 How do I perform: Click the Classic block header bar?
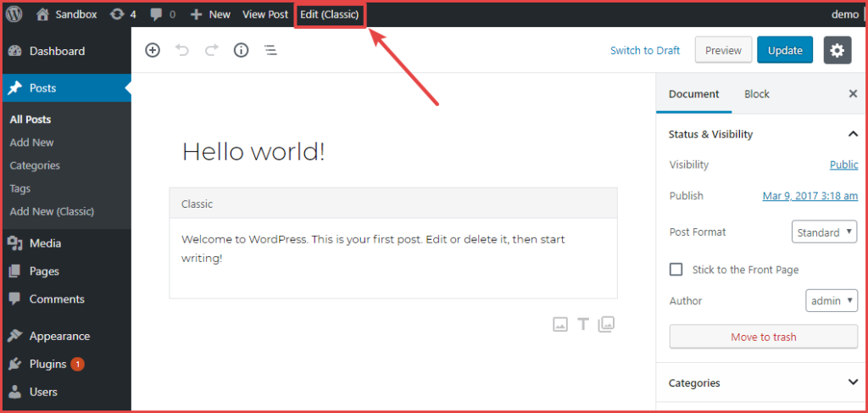pos(393,204)
